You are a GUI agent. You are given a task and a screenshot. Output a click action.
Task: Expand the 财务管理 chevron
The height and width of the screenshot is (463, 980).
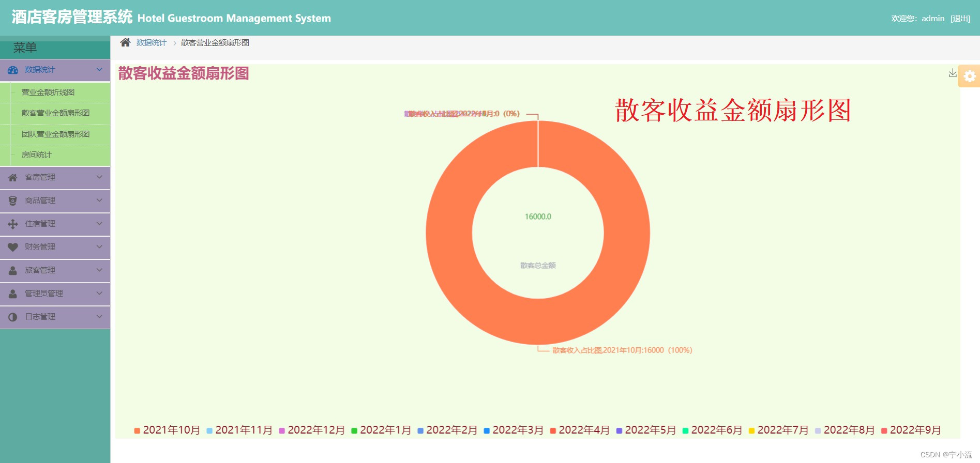coord(99,246)
